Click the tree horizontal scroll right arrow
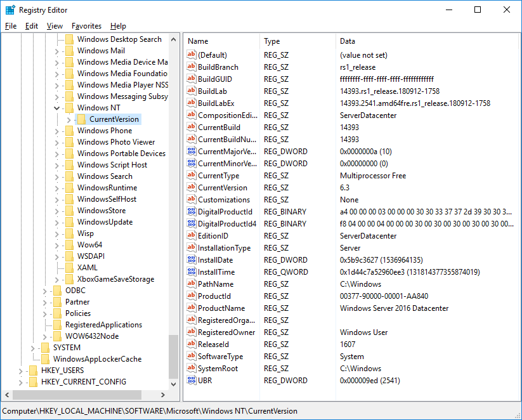Image resolution: width=522 pixels, height=420 pixels. click(x=163, y=395)
